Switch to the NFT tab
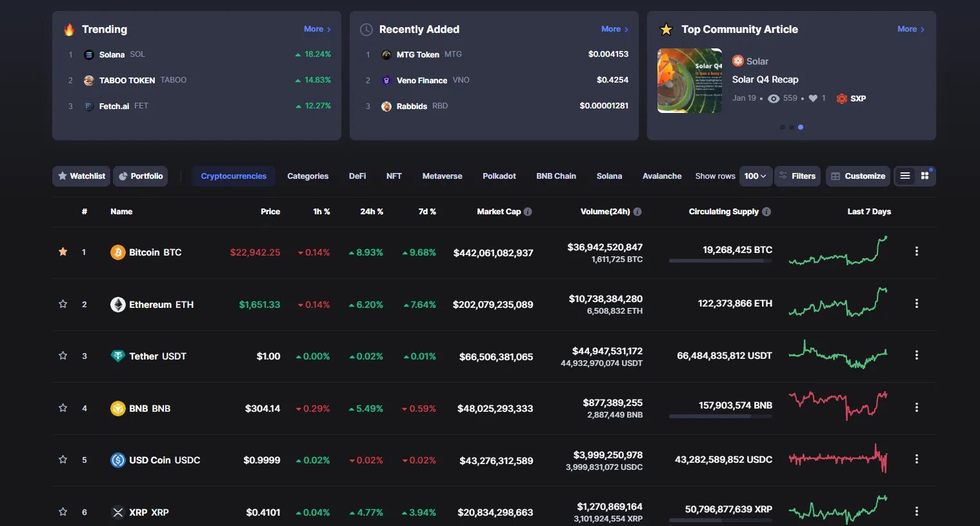980x526 pixels. [394, 176]
